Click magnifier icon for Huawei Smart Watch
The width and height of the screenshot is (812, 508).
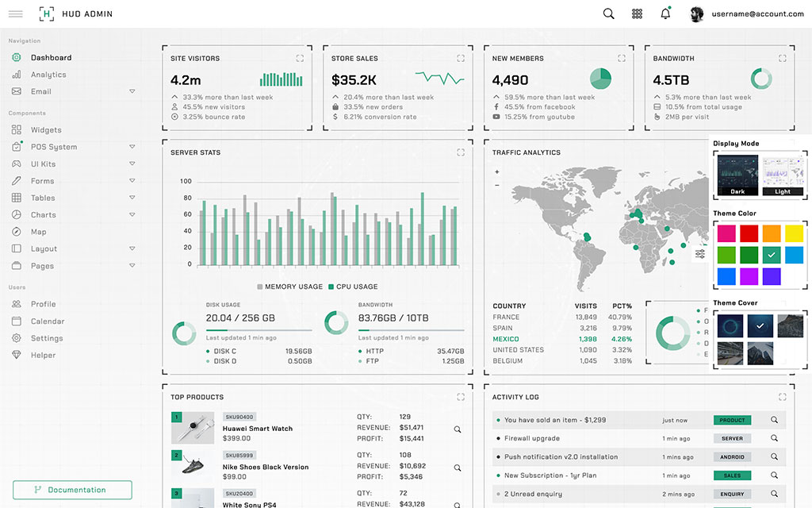(458, 429)
